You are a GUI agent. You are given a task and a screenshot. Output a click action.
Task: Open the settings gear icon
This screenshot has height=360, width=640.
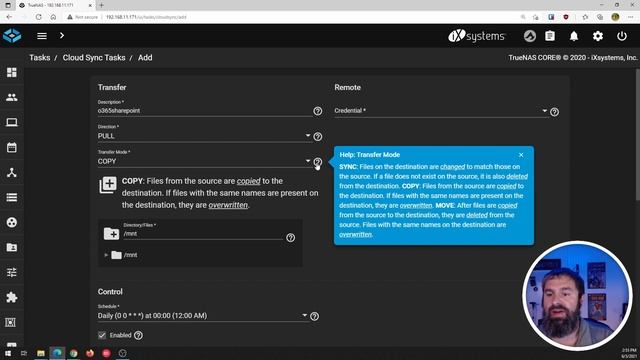coord(598,36)
